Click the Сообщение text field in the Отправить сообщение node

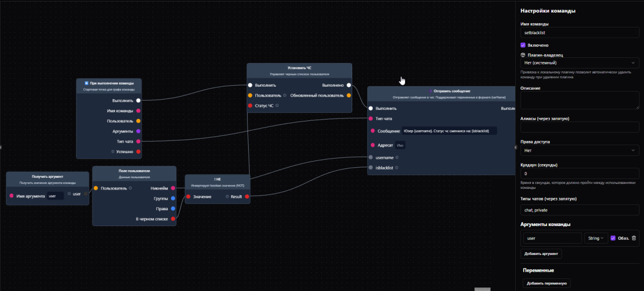tap(449, 131)
